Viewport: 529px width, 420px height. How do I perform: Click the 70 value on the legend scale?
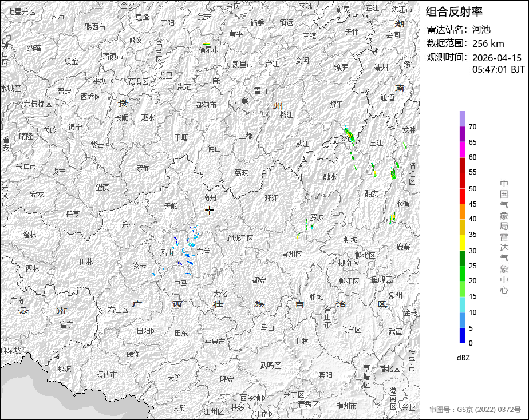pos(473,126)
